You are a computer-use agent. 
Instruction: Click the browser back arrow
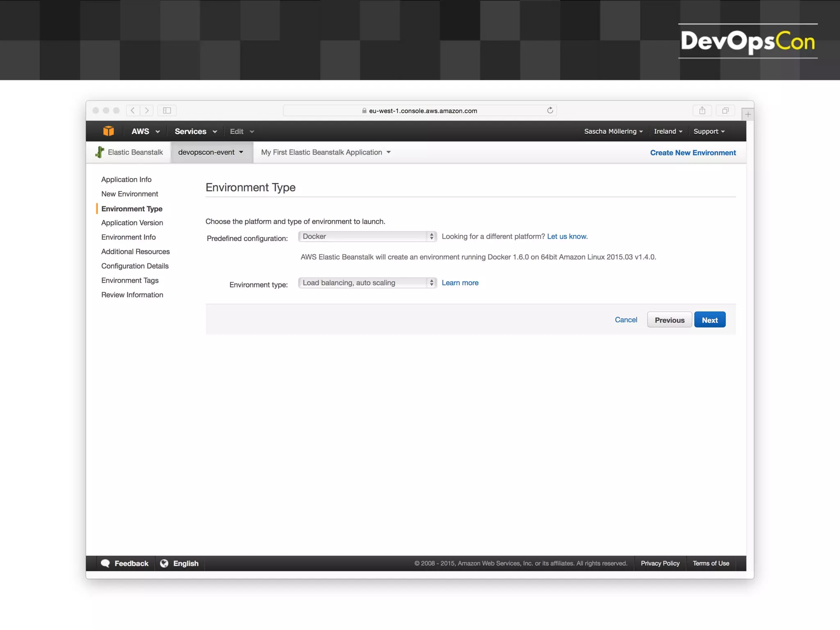[x=132, y=110]
